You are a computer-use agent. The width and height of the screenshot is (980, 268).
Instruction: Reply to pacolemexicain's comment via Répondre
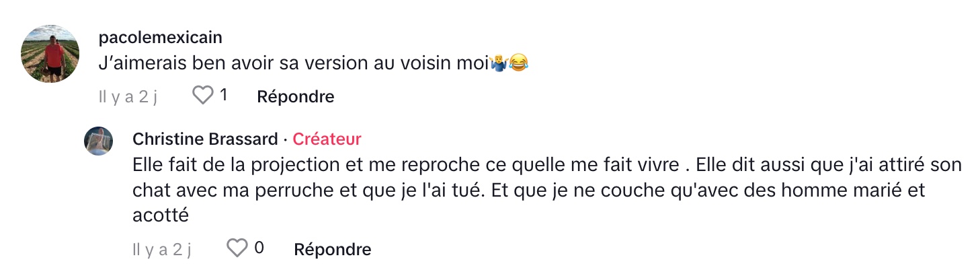point(296,96)
